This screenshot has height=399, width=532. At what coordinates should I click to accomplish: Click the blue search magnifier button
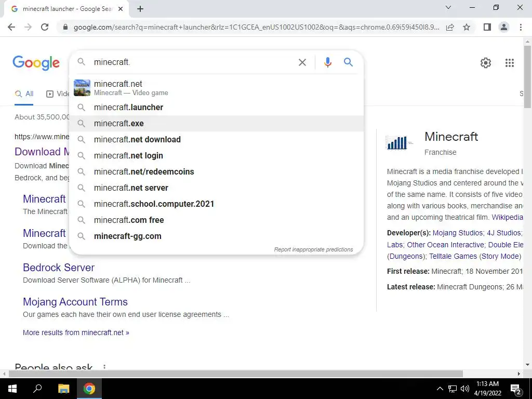click(x=348, y=62)
